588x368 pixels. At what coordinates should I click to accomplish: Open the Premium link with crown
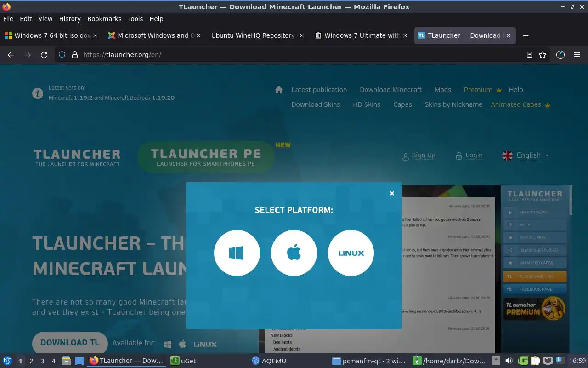(482, 90)
